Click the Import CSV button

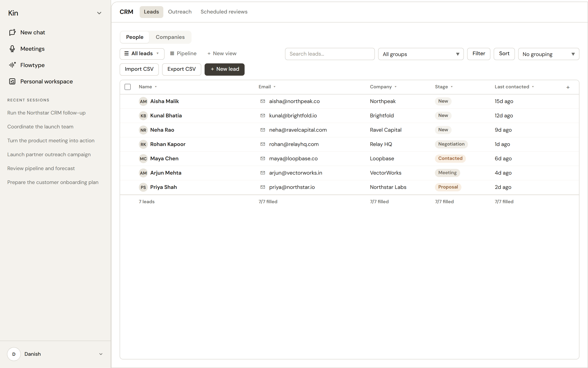(x=139, y=69)
